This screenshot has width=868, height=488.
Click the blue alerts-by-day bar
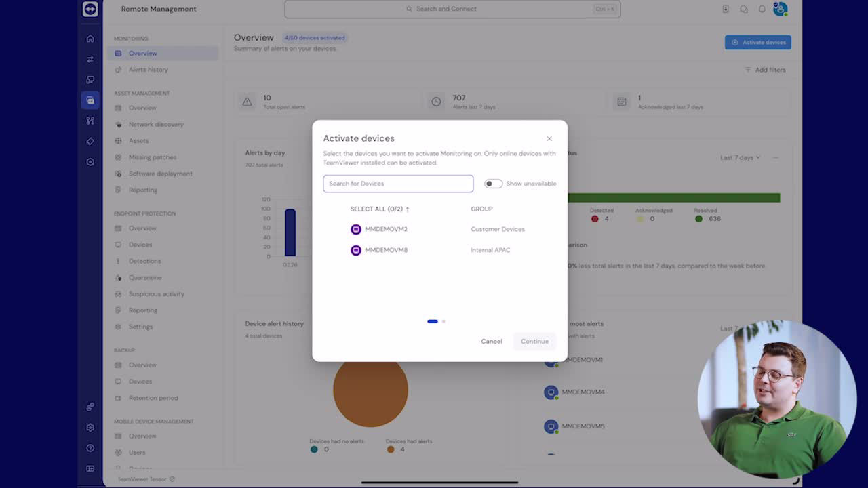290,232
